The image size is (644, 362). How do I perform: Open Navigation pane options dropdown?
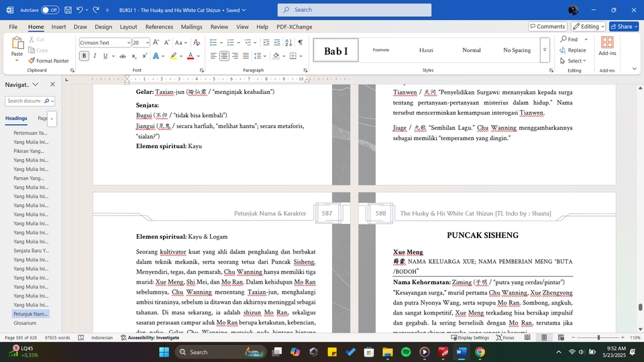point(36,84)
